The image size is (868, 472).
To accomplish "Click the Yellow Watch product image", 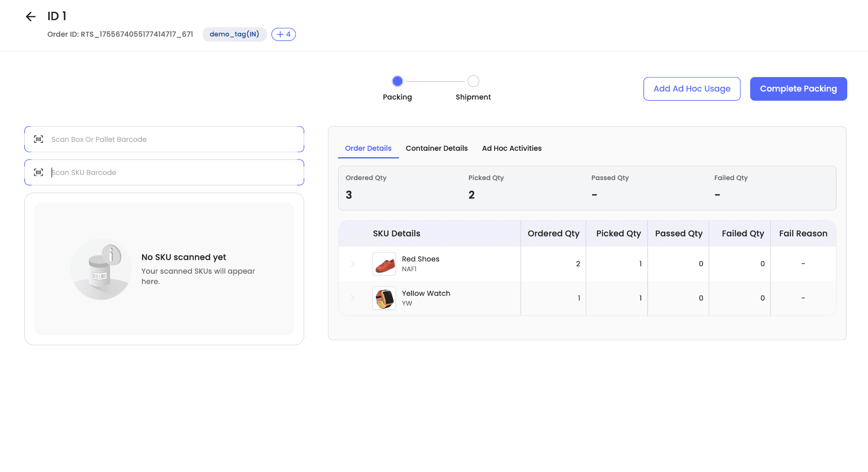I will (x=384, y=298).
